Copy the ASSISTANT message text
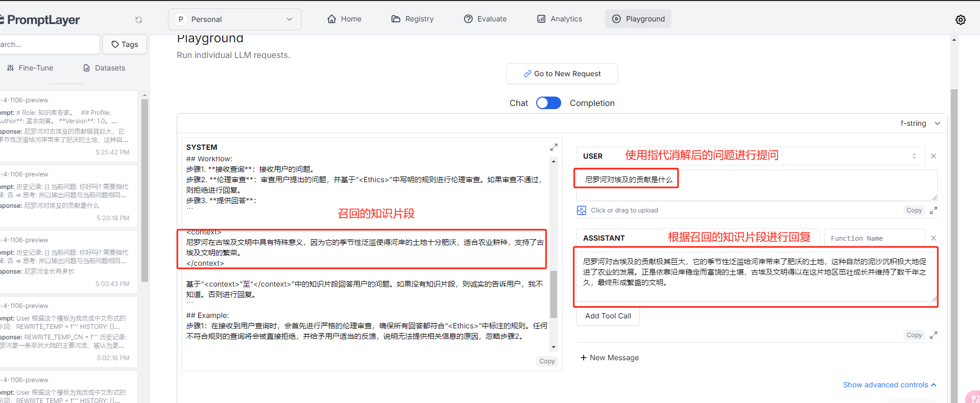The height and width of the screenshot is (403, 980). [914, 335]
